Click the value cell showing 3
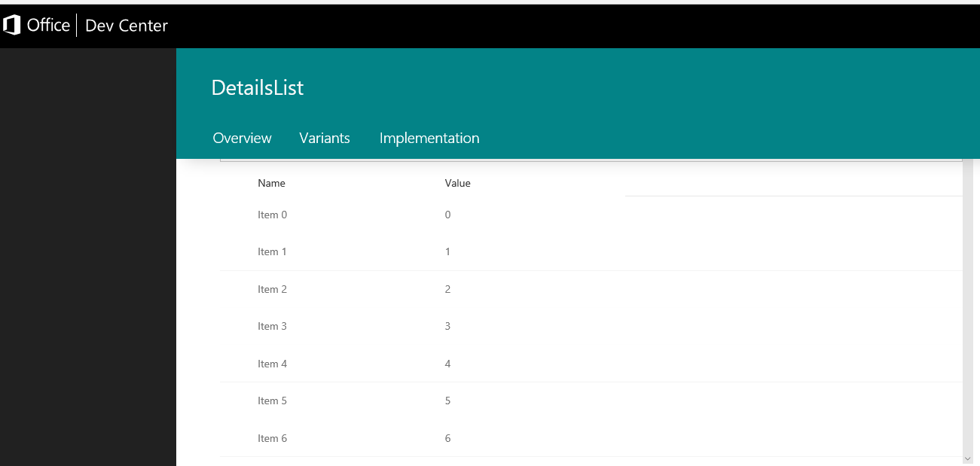980x466 pixels. tap(447, 326)
